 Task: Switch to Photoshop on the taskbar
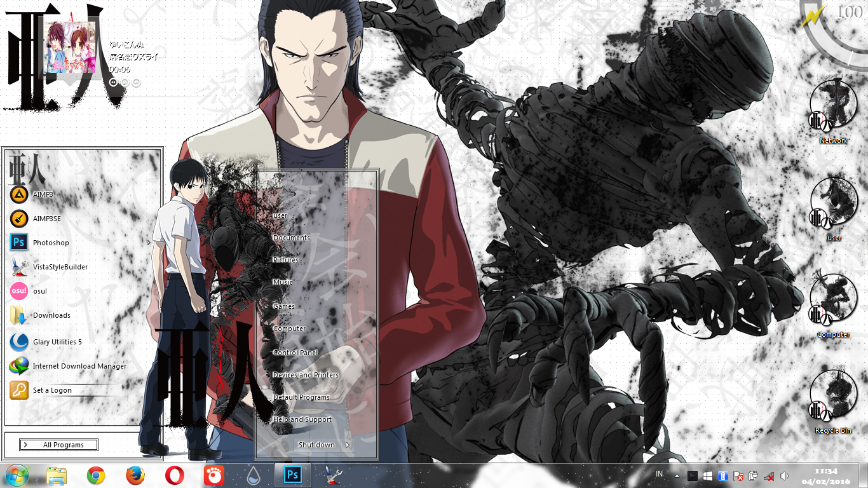coord(293,475)
